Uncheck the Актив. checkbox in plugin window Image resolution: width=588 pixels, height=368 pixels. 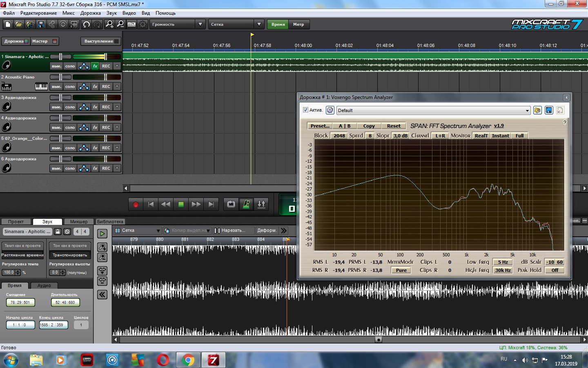pos(305,110)
